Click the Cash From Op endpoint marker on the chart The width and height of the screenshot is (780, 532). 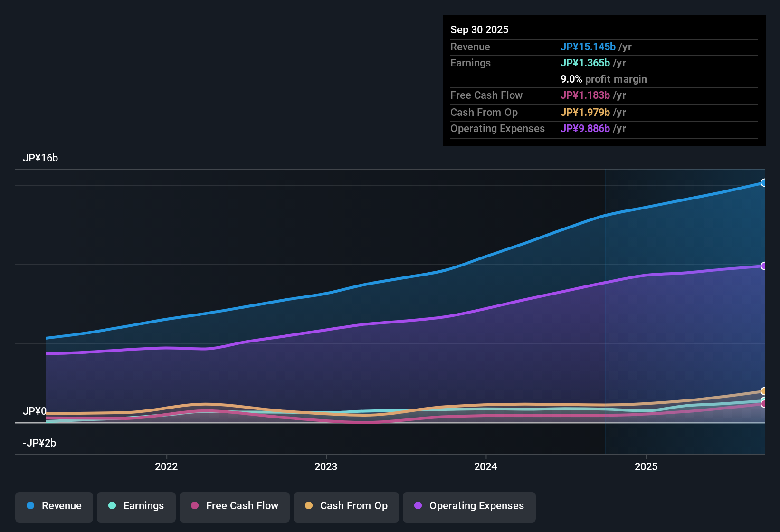[x=764, y=391]
